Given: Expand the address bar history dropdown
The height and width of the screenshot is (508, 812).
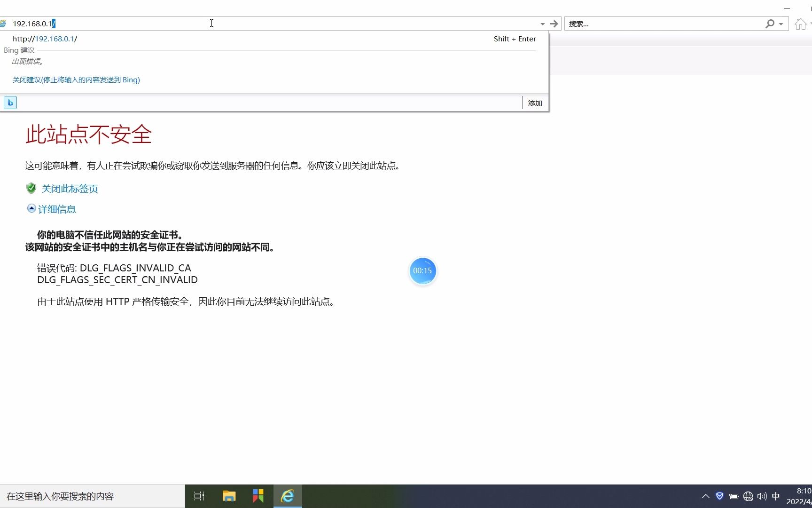Looking at the screenshot, I should (542, 24).
